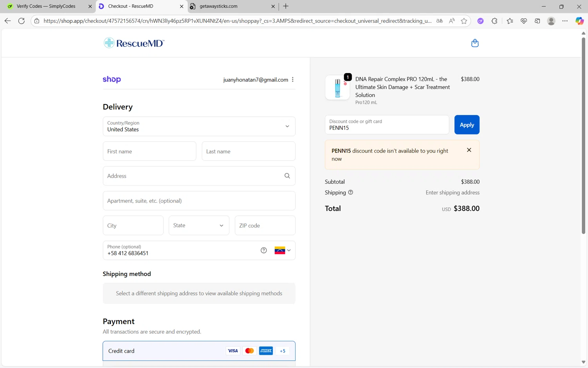This screenshot has width=588, height=368.
Task: Expand the Country/Region dropdown
Action: 199,126
